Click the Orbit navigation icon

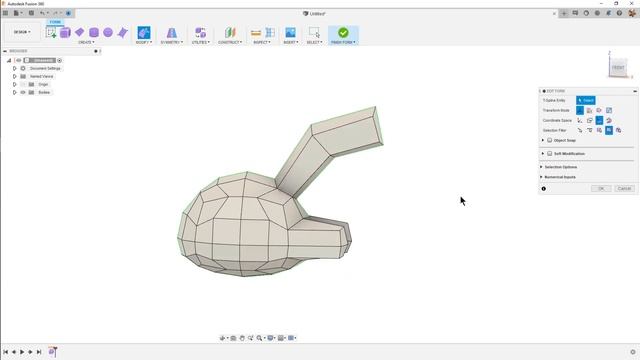[x=222, y=338]
